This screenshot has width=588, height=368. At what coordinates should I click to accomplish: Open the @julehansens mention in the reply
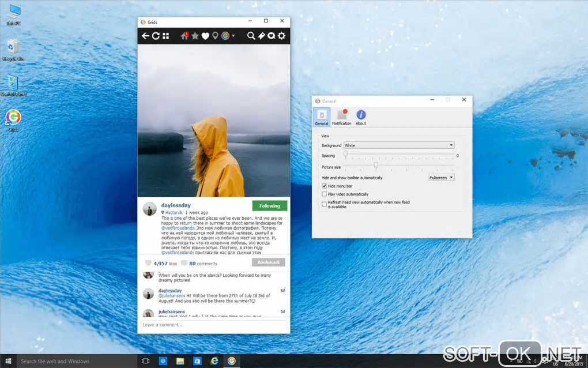[172, 295]
